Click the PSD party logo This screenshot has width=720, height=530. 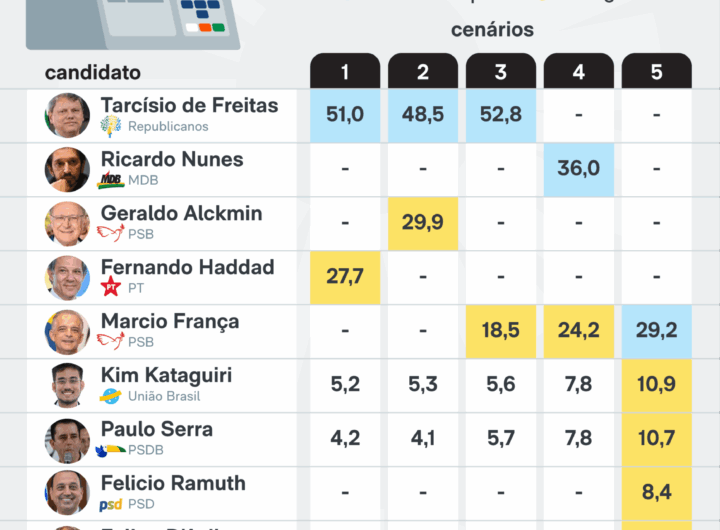110,504
